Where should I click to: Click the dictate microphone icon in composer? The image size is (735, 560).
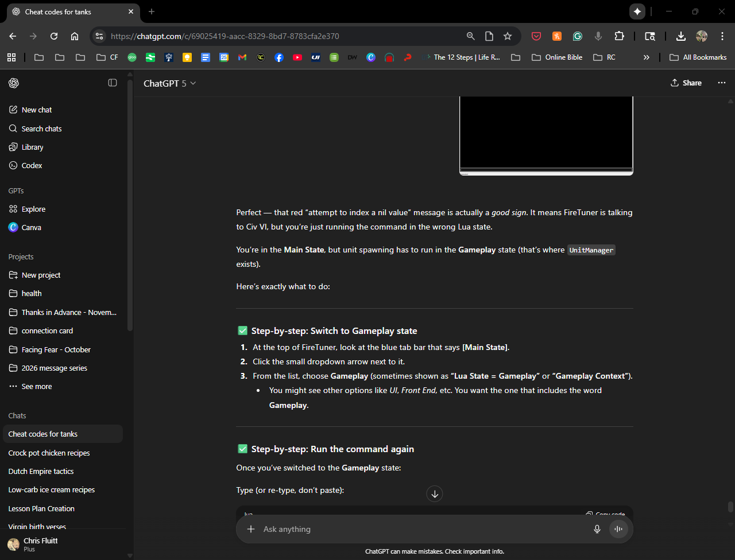coord(597,529)
